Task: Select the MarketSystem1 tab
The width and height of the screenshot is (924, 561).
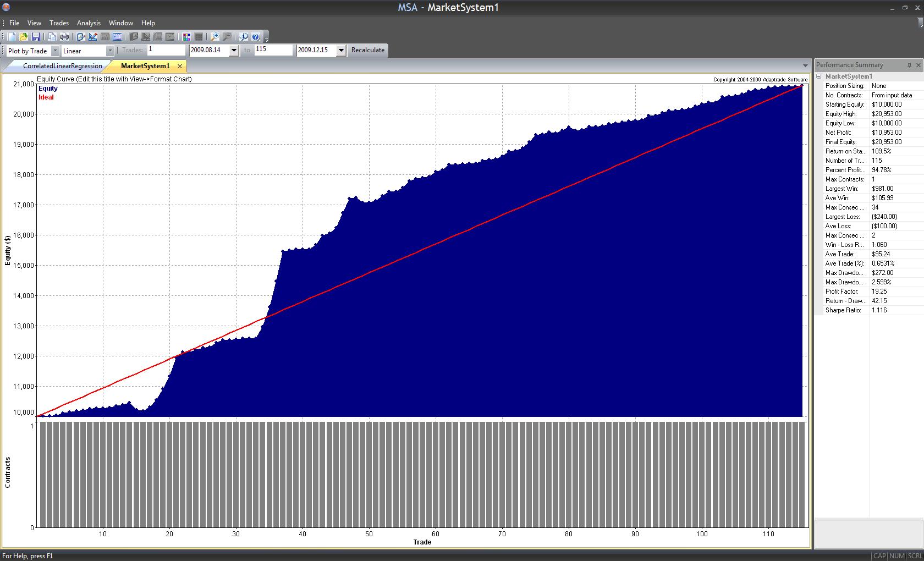Action: tap(145, 66)
